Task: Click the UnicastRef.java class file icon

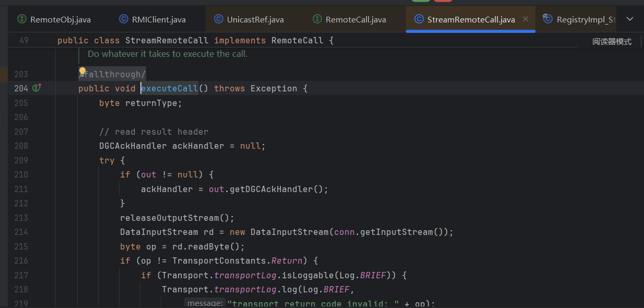Action: point(219,19)
